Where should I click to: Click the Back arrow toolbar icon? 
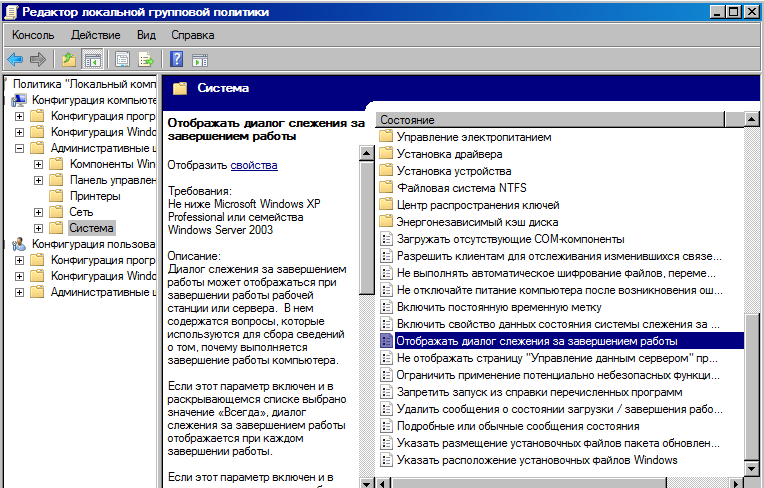[x=15, y=59]
